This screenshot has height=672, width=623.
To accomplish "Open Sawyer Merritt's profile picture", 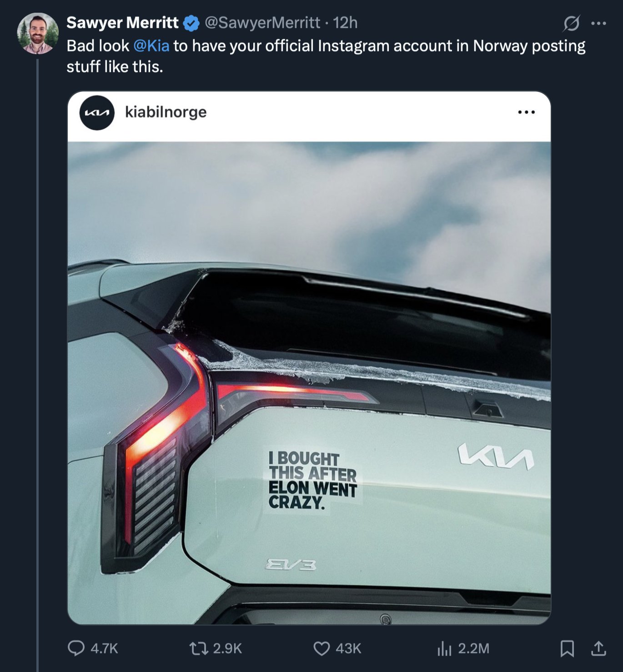I will point(38,33).
